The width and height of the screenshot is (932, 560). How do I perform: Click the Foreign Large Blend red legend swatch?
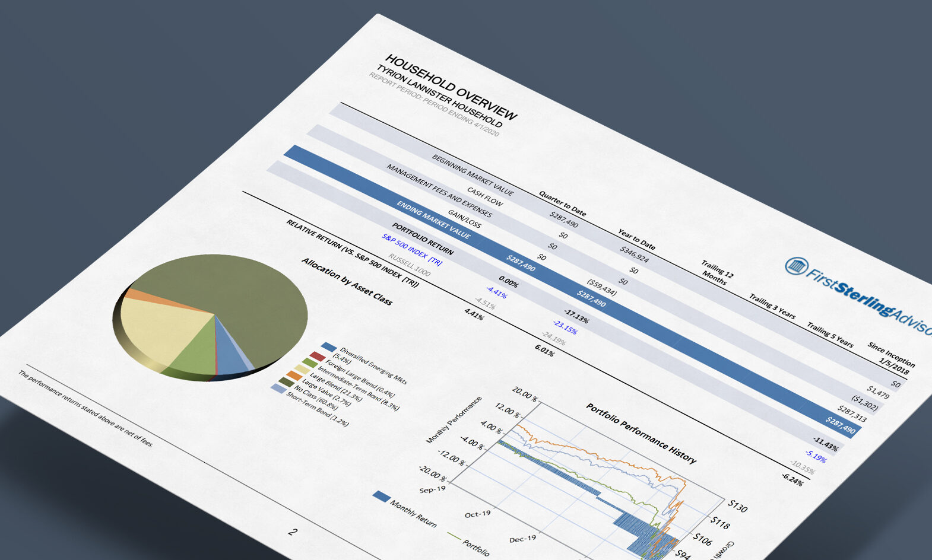pos(318,356)
